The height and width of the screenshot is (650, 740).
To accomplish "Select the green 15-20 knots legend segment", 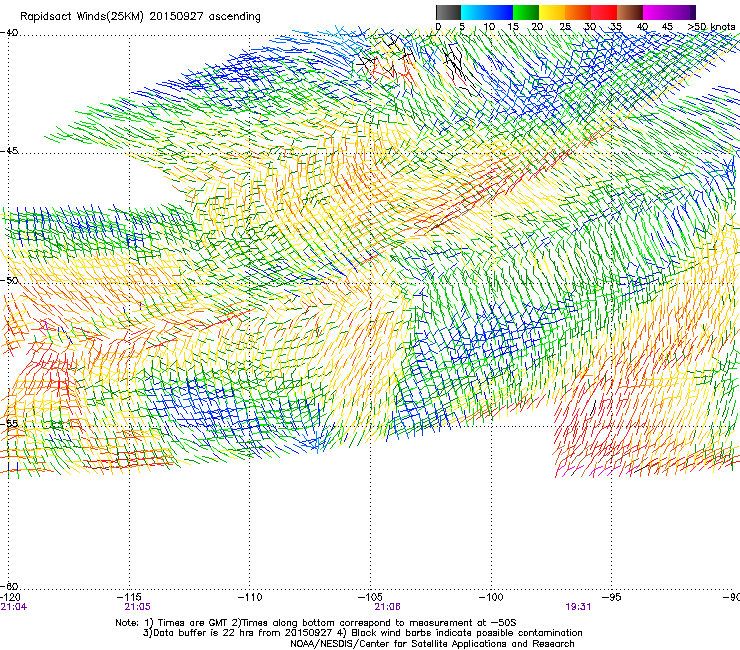I will click(x=526, y=12).
